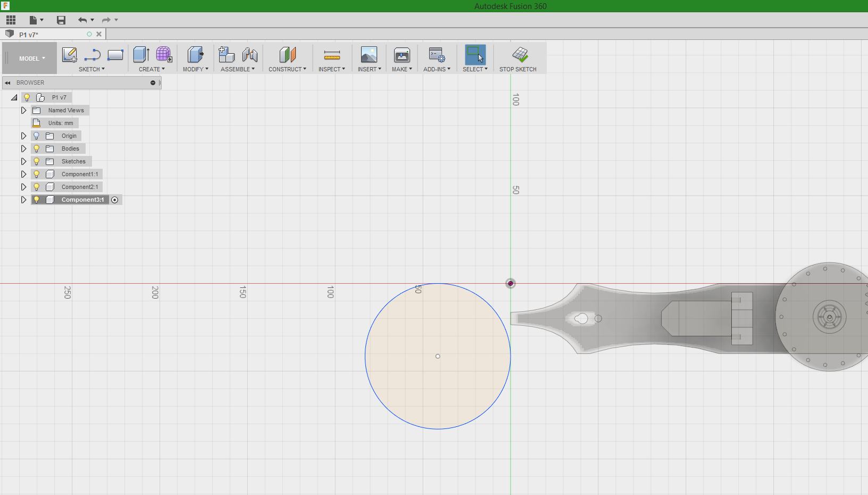Undo the last action
Image resolution: width=868 pixels, height=495 pixels.
coord(82,20)
